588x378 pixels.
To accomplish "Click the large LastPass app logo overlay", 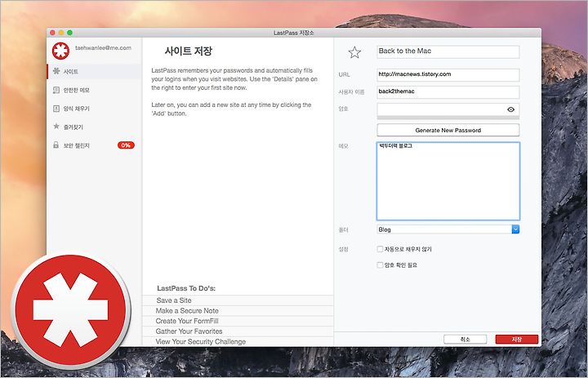I will (70, 310).
